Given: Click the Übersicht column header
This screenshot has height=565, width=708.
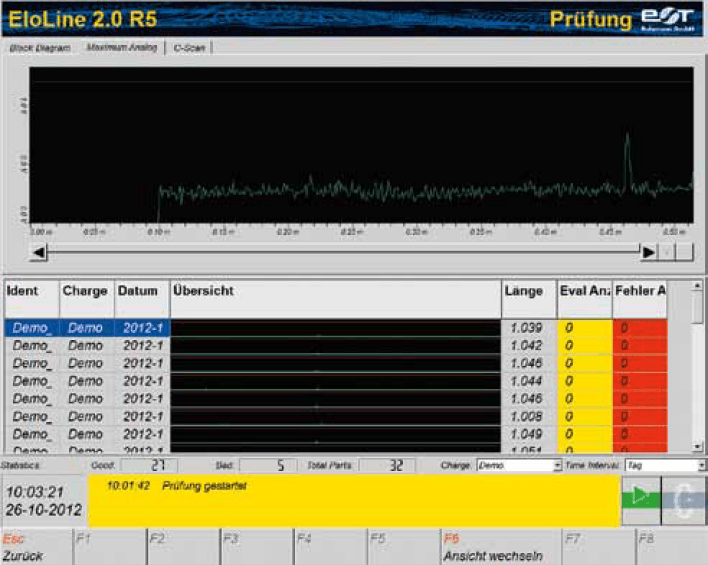Looking at the screenshot, I should [x=335, y=299].
